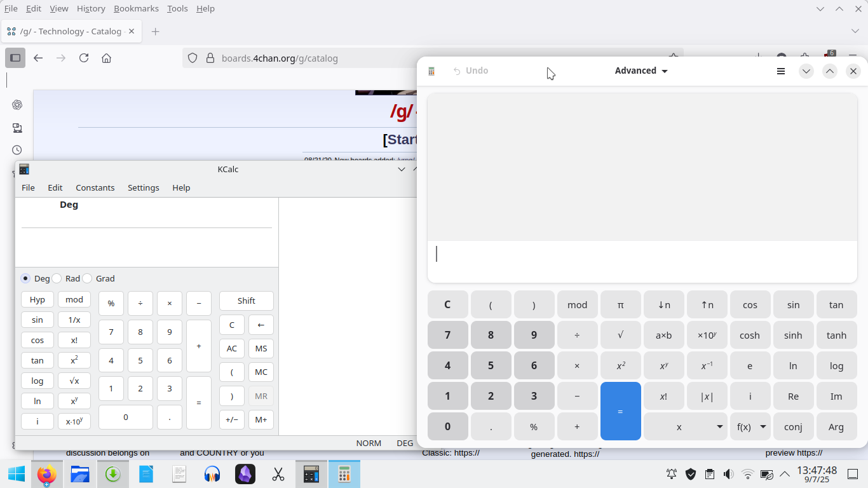This screenshot has width=868, height=488.
Task: Open KCalc Edit menu
Action: (55, 187)
